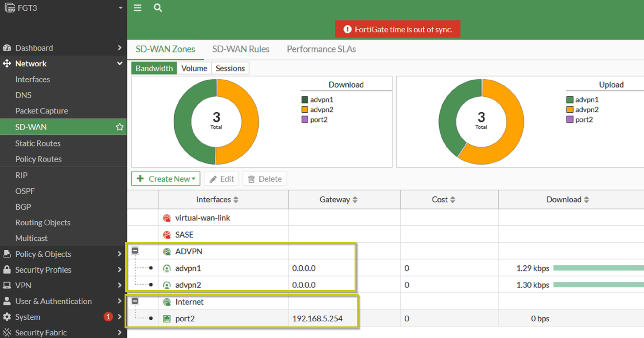Open the hamburger menu icon
This screenshot has height=338, width=644.
click(137, 8)
